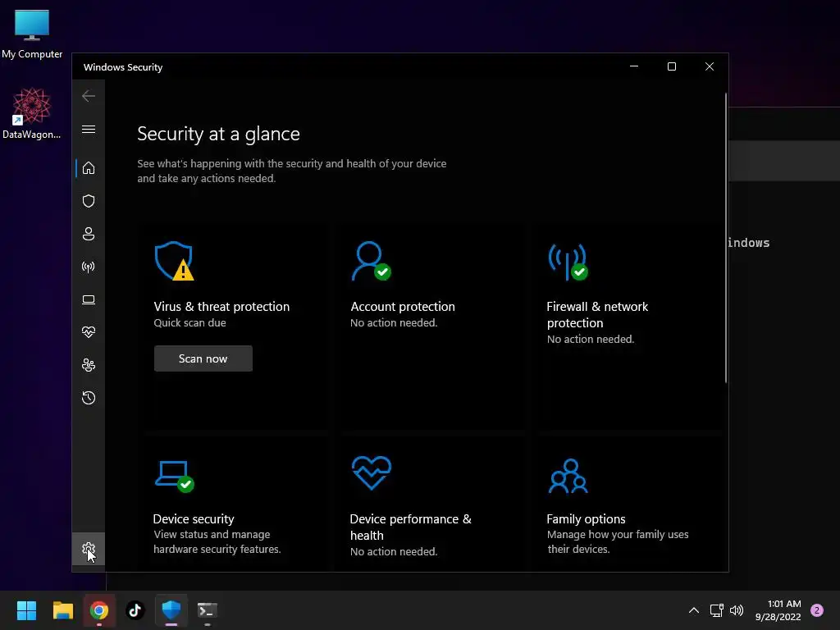Screen dimensions: 840x630
Task: Open Protection history clock icon in sidebar
Action: click(x=89, y=398)
